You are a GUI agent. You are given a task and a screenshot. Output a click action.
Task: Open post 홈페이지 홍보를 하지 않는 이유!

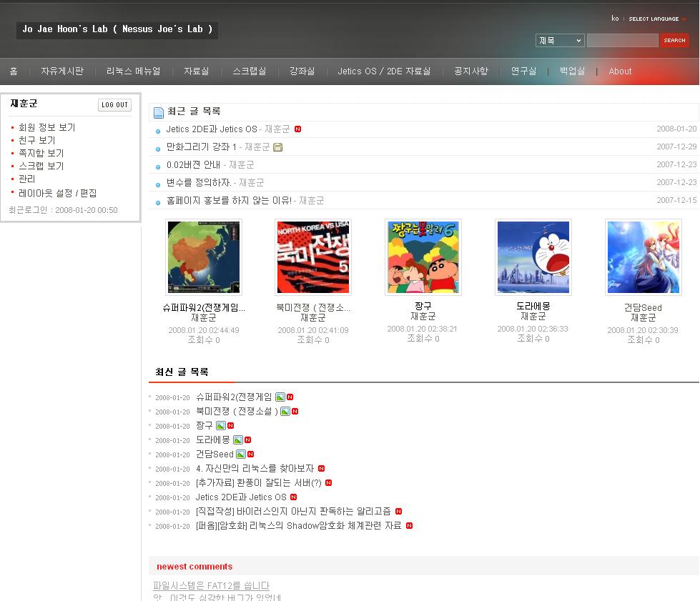tap(229, 200)
